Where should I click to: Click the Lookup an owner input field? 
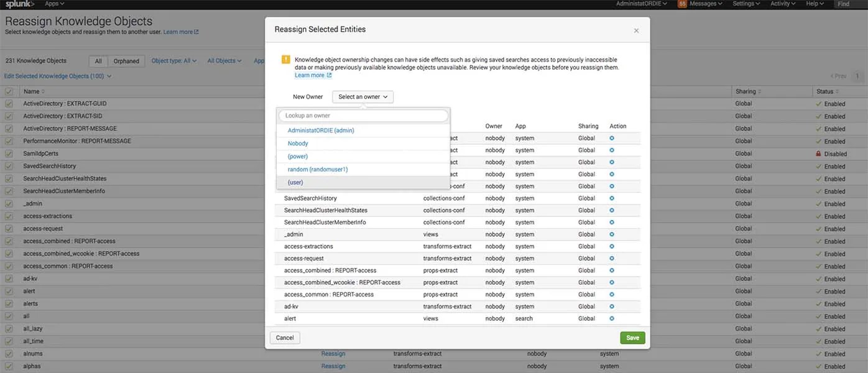pyautogui.click(x=362, y=115)
